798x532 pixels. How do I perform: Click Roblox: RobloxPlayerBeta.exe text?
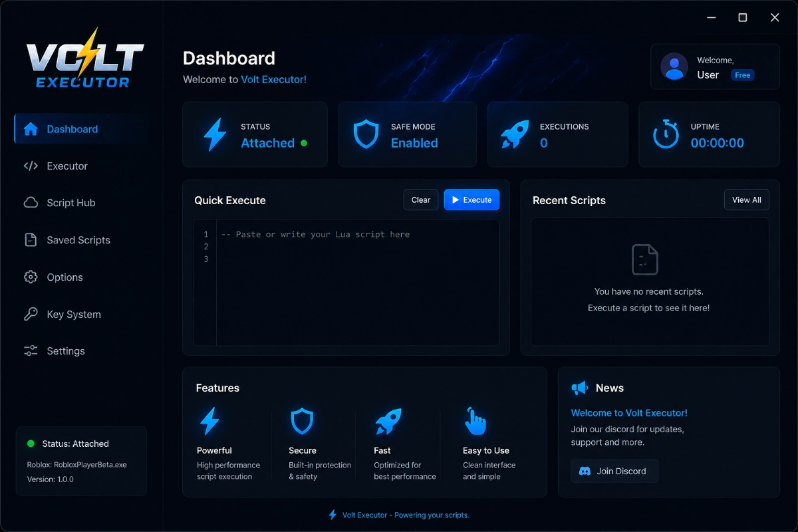pos(76,465)
